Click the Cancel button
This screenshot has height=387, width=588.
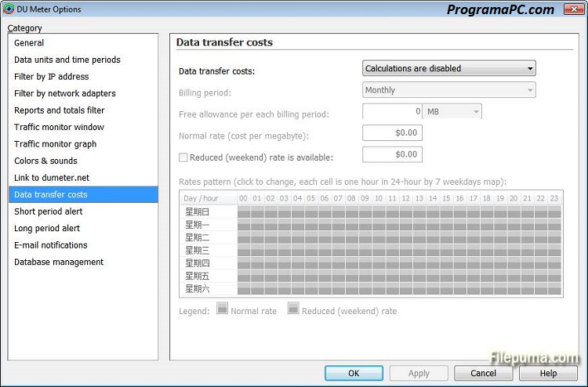click(x=484, y=373)
